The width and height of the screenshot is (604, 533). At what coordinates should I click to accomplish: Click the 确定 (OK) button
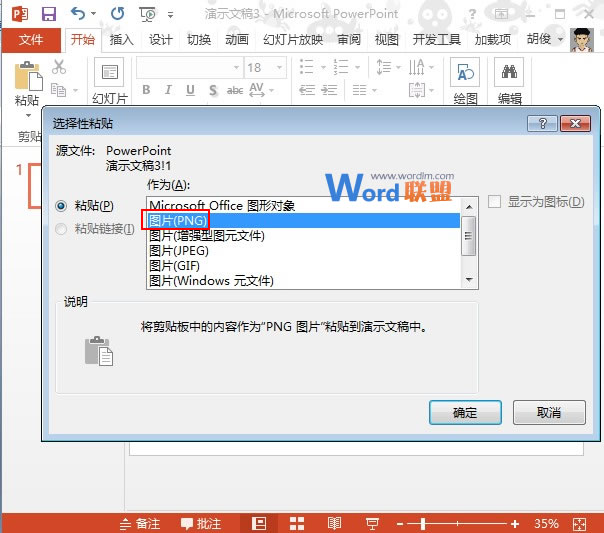(x=465, y=412)
